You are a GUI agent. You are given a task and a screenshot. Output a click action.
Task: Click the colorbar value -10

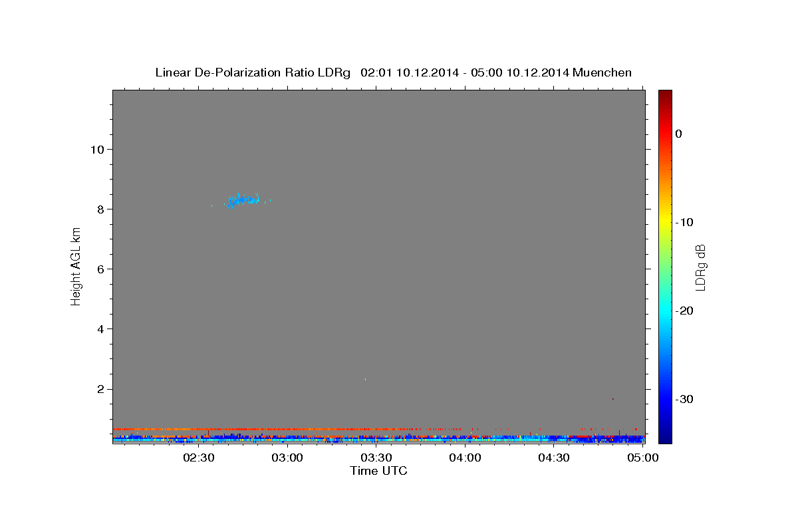(x=684, y=222)
